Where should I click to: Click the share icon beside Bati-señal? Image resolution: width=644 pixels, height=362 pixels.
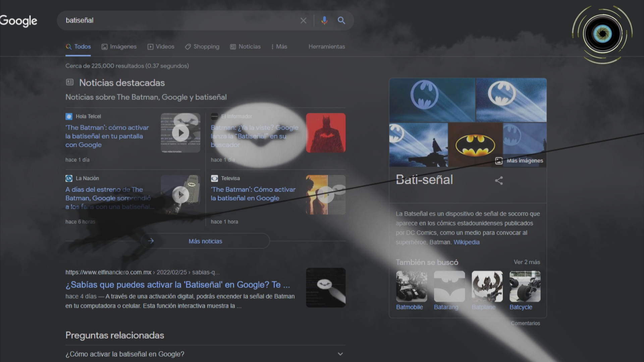[x=499, y=181]
